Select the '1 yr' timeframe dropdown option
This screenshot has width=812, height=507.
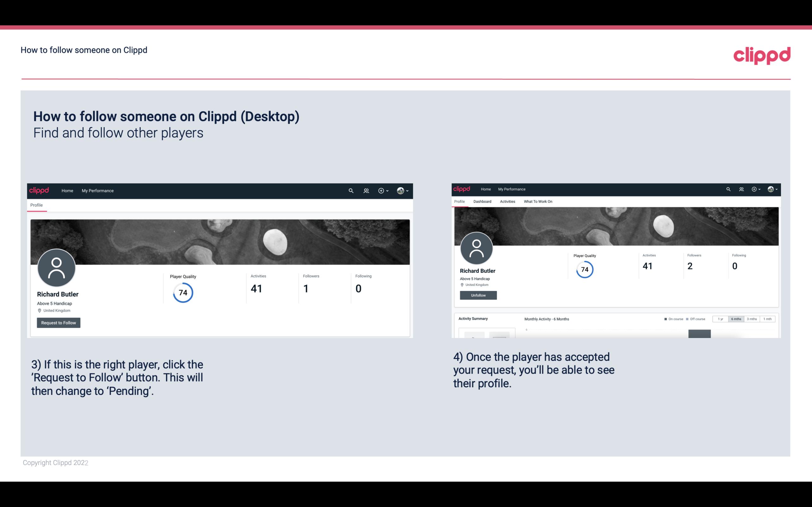click(x=721, y=319)
